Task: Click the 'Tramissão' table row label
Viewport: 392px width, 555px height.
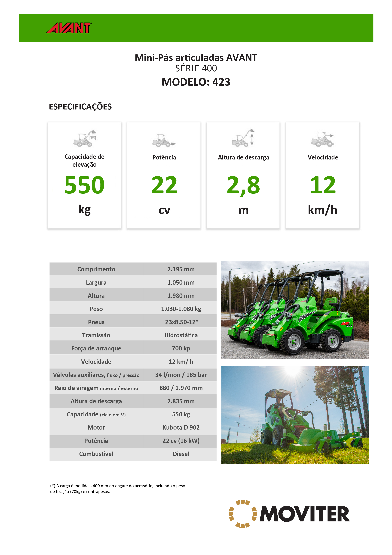Action: tap(96, 335)
